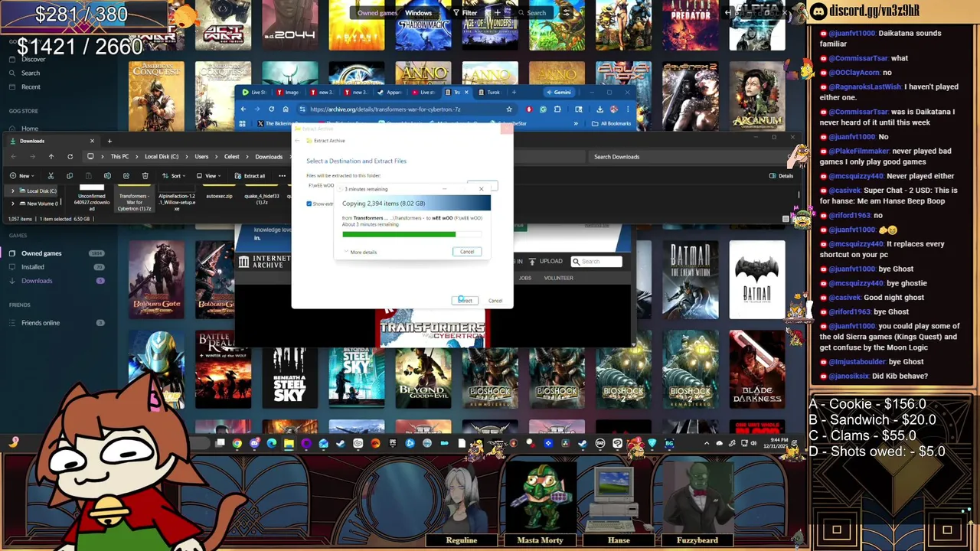Open Chrome apps grid icon
The width and height of the screenshot is (980, 551).
pos(243,123)
